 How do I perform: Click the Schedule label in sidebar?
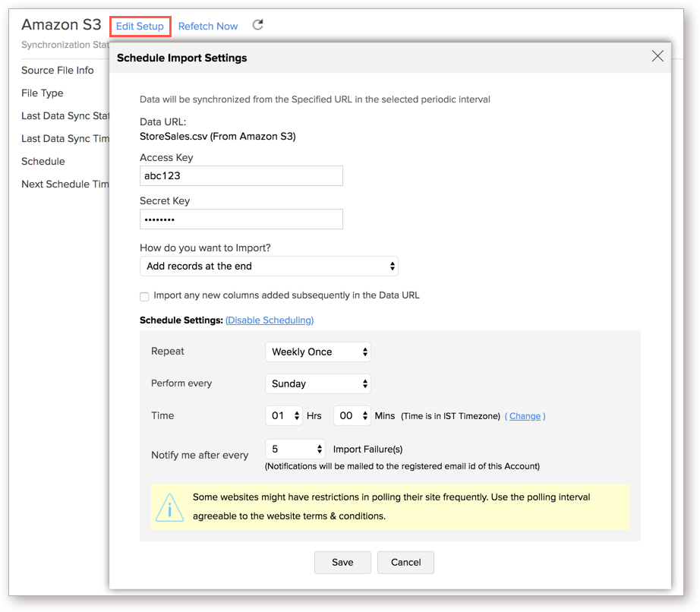pyautogui.click(x=43, y=162)
